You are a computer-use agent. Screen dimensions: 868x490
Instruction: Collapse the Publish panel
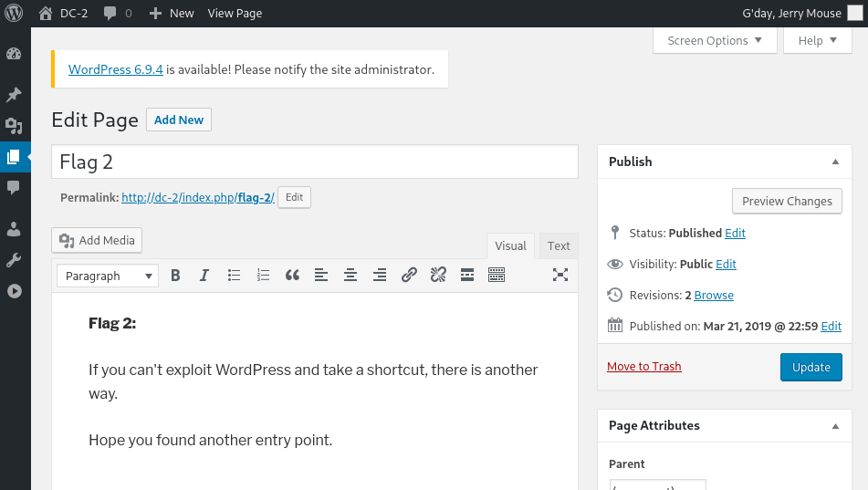click(x=834, y=162)
